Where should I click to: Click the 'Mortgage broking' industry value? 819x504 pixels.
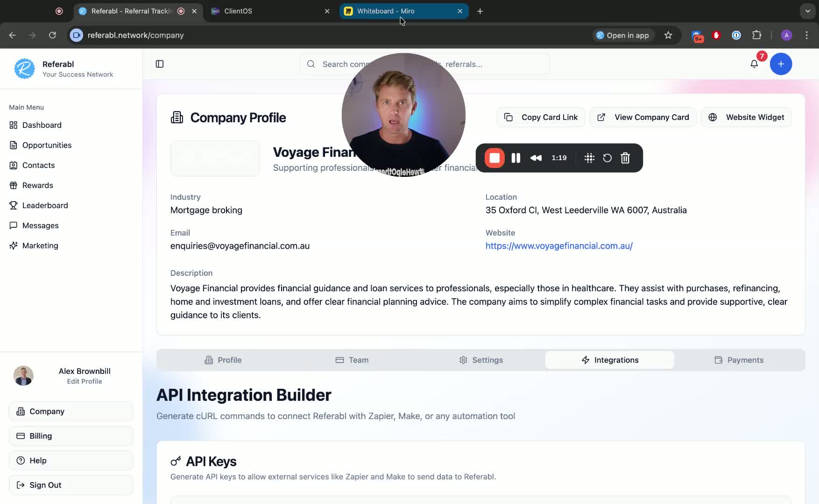206,210
